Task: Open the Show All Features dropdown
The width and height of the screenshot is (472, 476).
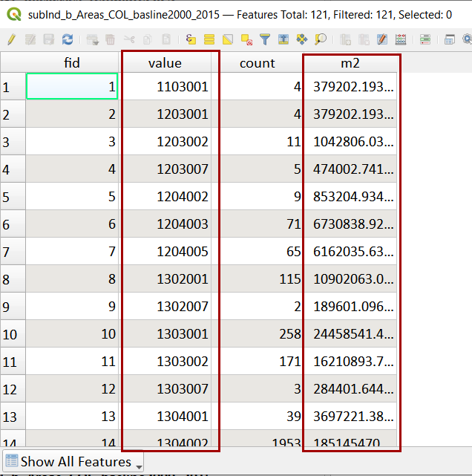Action: click(x=73, y=462)
